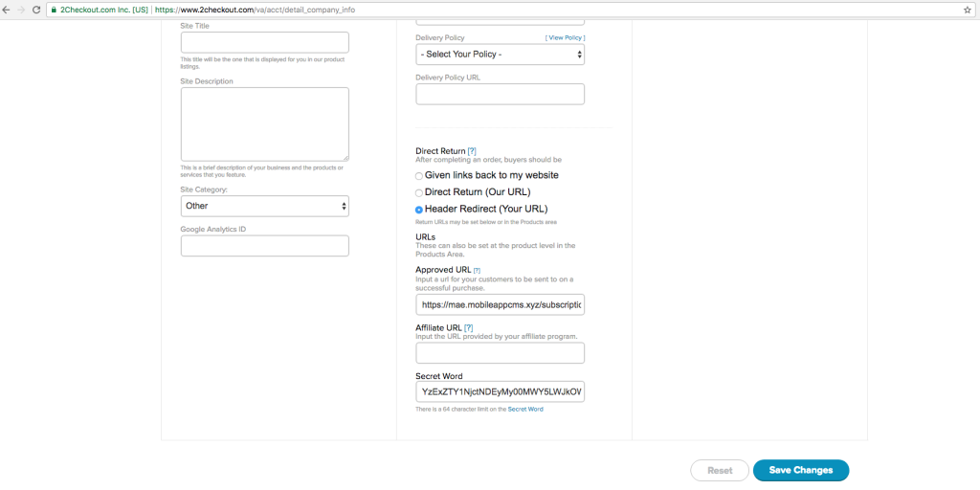This screenshot has height=490, width=980.
Task: Click the Google Analytics ID field
Action: [x=264, y=246]
